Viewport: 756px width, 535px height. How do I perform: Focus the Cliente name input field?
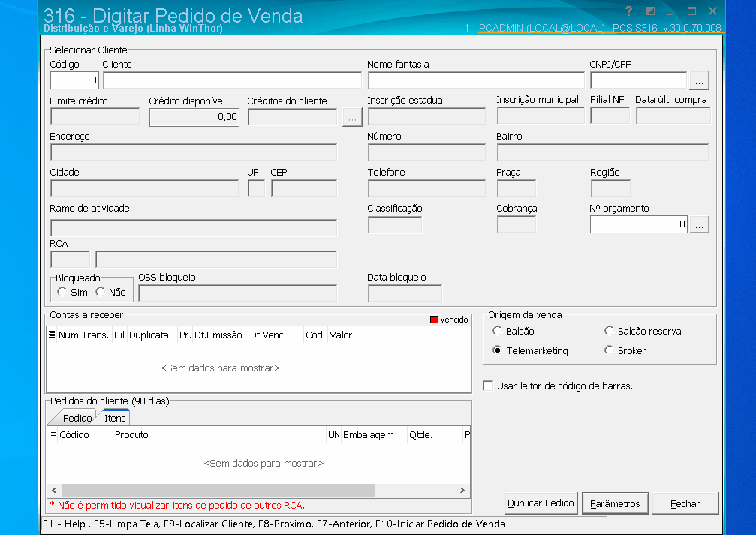tap(232, 80)
